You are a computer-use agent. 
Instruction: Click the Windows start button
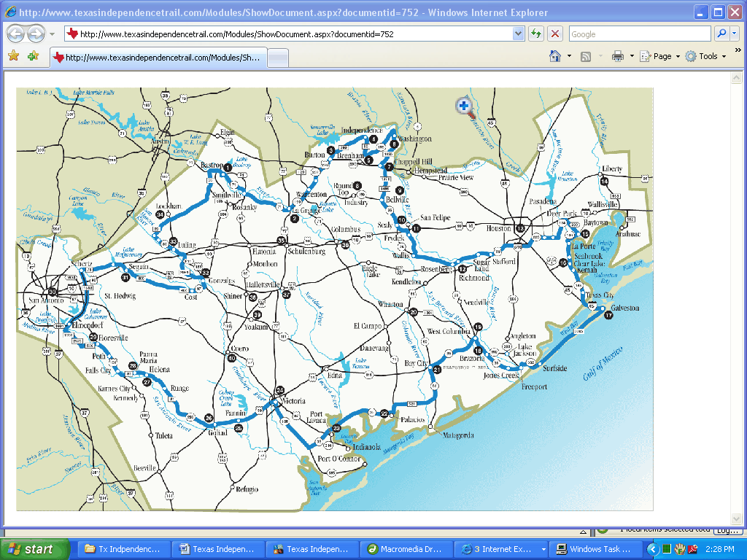pos(34,549)
